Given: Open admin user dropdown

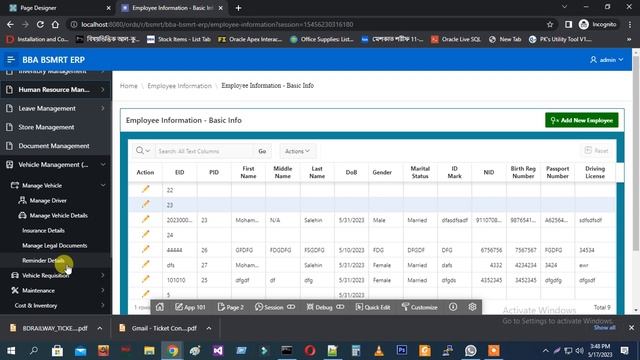Looking at the screenshot, I should [x=607, y=60].
